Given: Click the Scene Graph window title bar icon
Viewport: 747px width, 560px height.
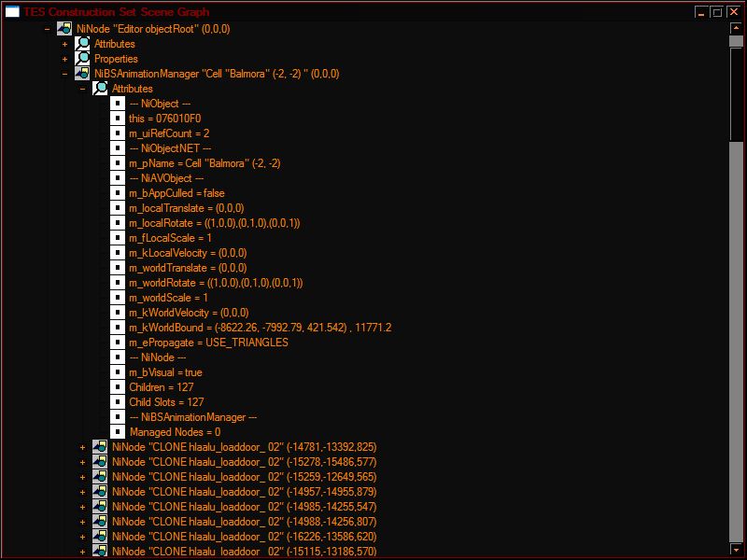Looking at the screenshot, I should coord(12,11).
